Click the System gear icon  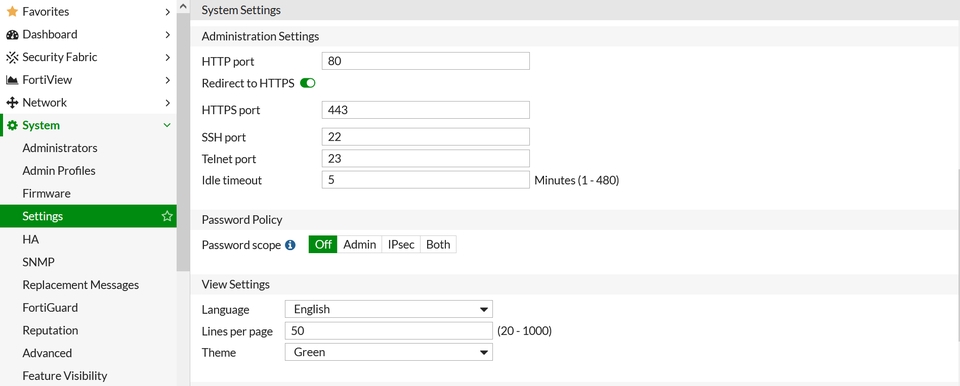click(12, 125)
